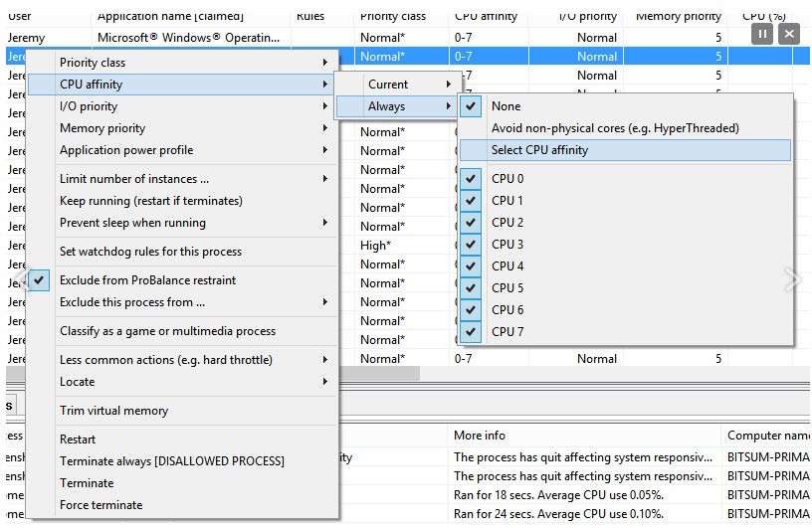Uncheck CPU 4 in affinity list
Screen dimensions: 812x528
click(471, 266)
